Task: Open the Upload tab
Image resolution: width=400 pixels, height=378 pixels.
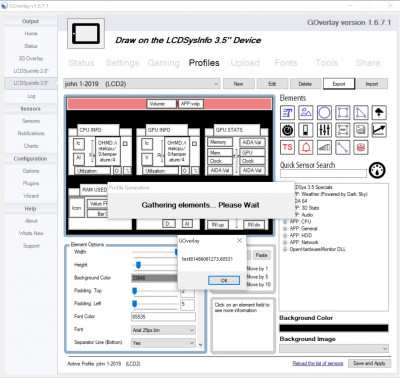Action: [245, 63]
